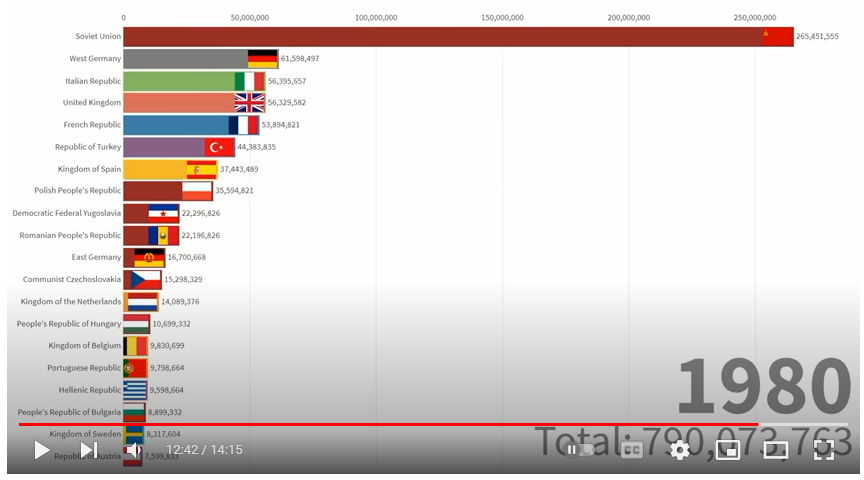864x480 pixels.
Task: Open the settings gear menu
Action: [x=680, y=450]
